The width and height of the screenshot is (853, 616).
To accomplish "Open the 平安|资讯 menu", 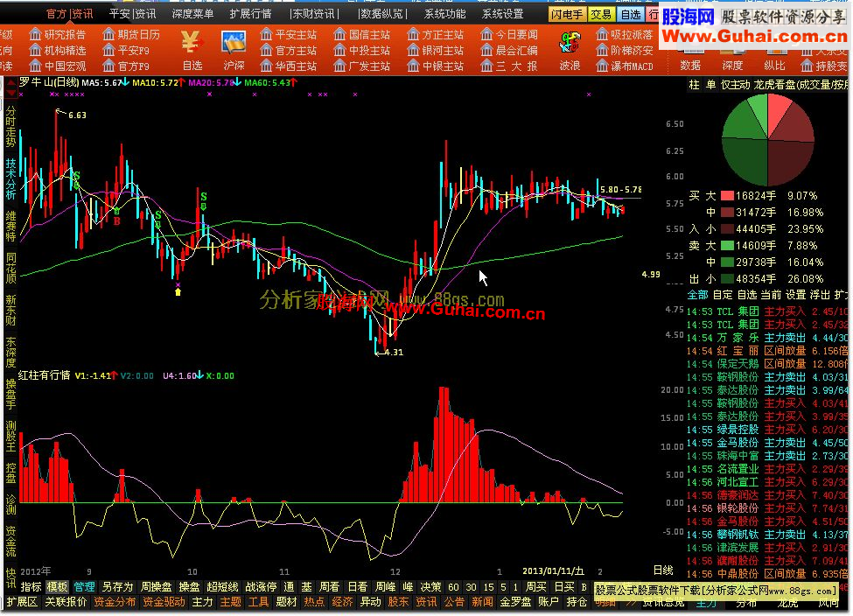I will click(132, 14).
